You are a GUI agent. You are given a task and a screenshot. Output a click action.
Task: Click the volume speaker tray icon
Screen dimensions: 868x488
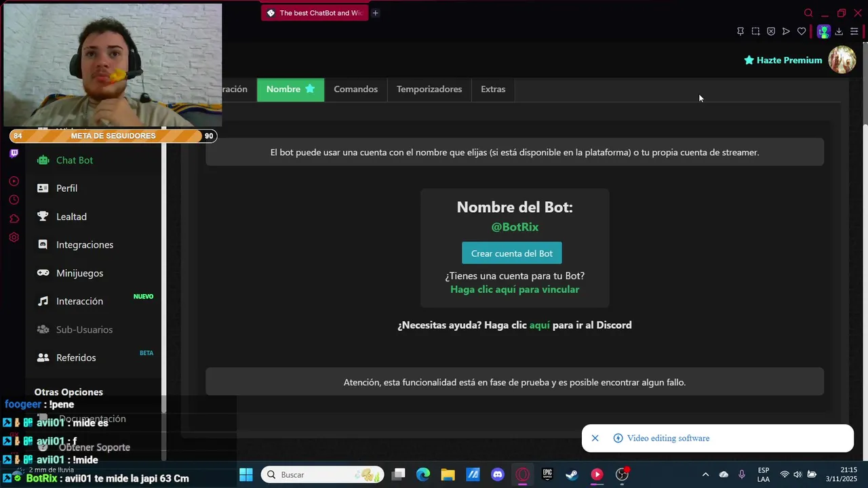(797, 474)
